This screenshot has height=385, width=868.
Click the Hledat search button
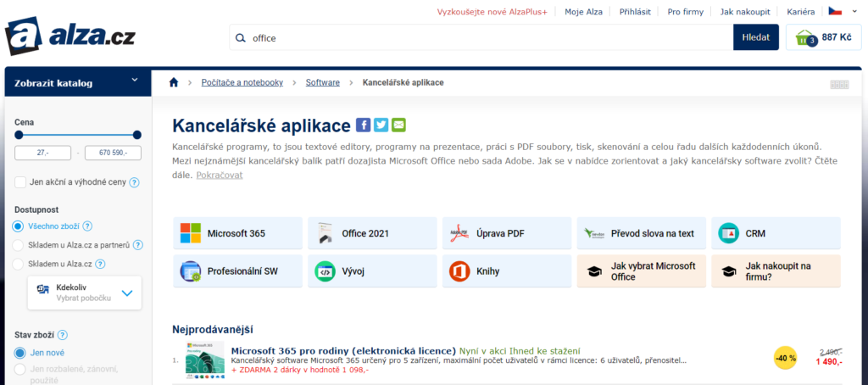[x=756, y=37]
